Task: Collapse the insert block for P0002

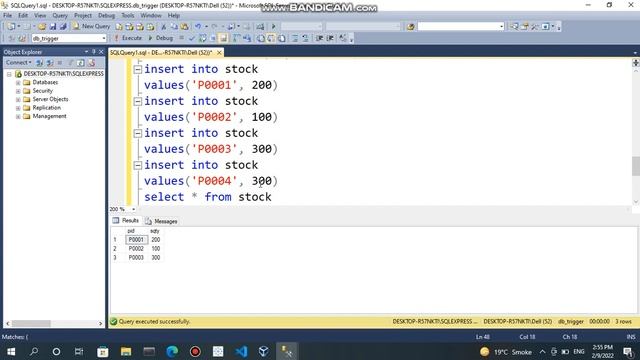Action: click(x=138, y=101)
